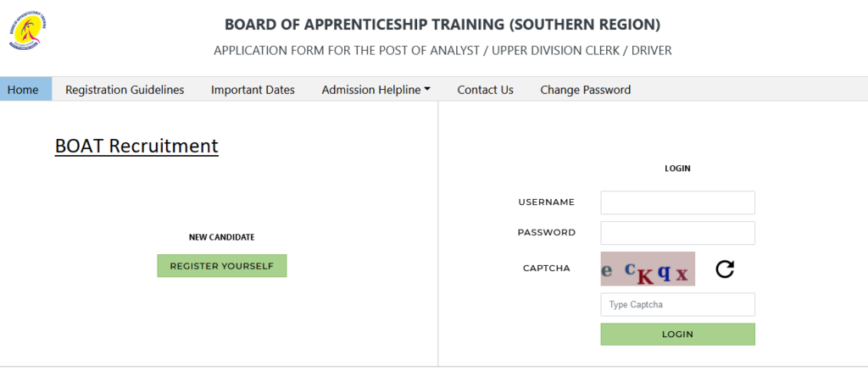Focus the Password input field
This screenshot has height=371, width=868.
[x=677, y=233]
